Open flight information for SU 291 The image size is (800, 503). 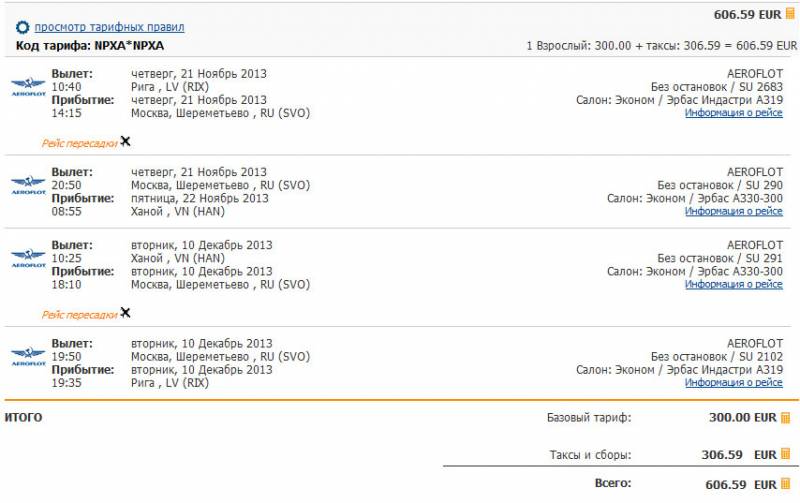click(734, 284)
